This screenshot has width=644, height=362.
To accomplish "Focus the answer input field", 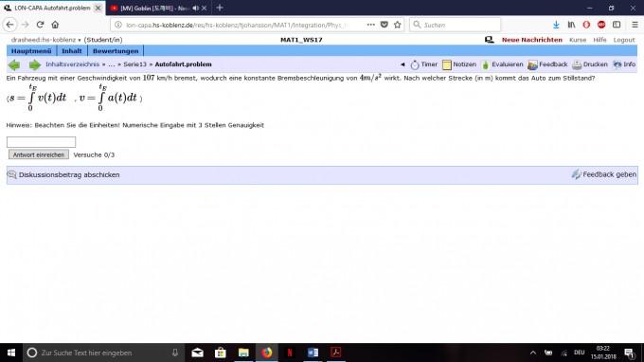I will [x=41, y=142].
